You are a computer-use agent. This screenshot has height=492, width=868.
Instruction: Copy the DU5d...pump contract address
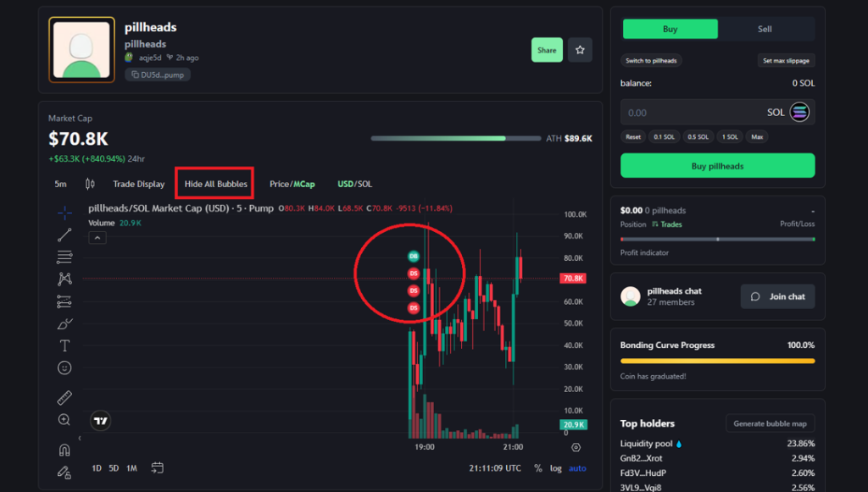point(158,75)
